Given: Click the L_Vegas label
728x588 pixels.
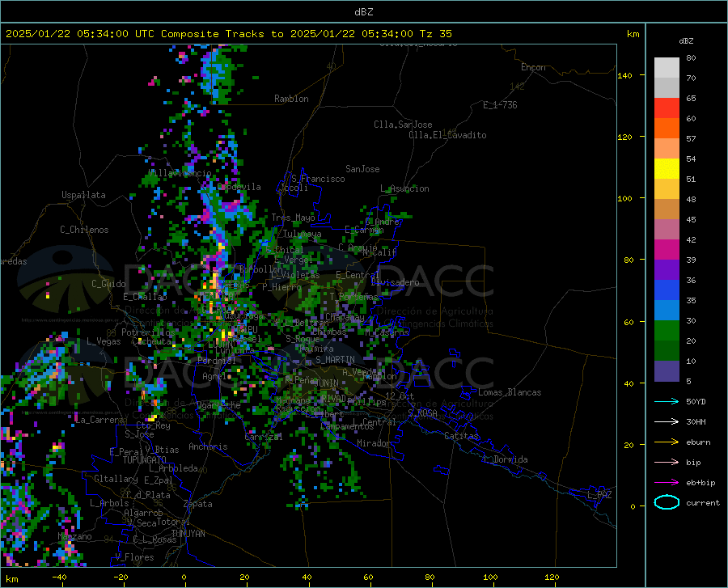Looking at the screenshot, I should click(104, 341).
